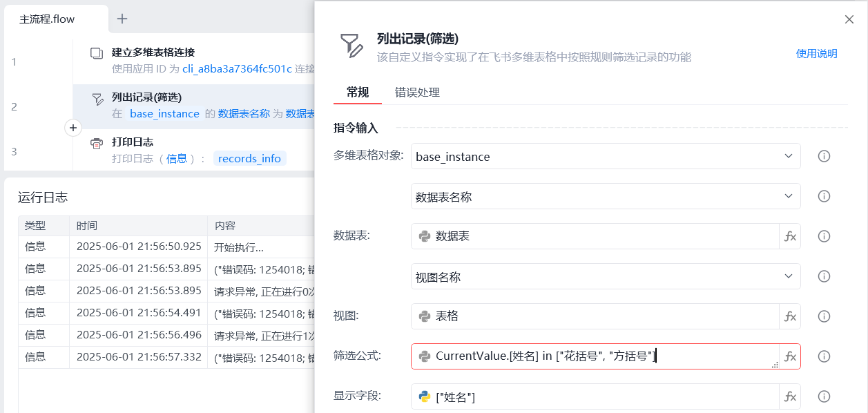Click the add-step plus button between flow rows
The image size is (868, 413).
(x=73, y=128)
